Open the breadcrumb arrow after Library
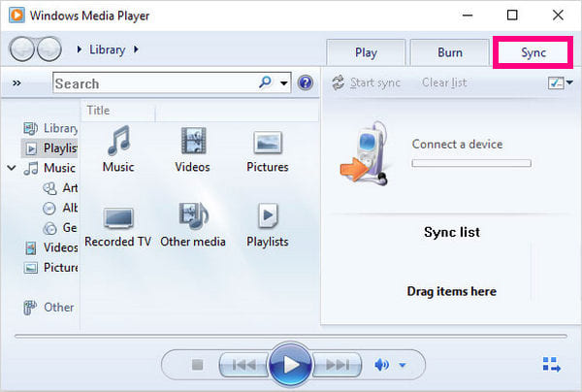582x392 pixels. click(x=136, y=49)
